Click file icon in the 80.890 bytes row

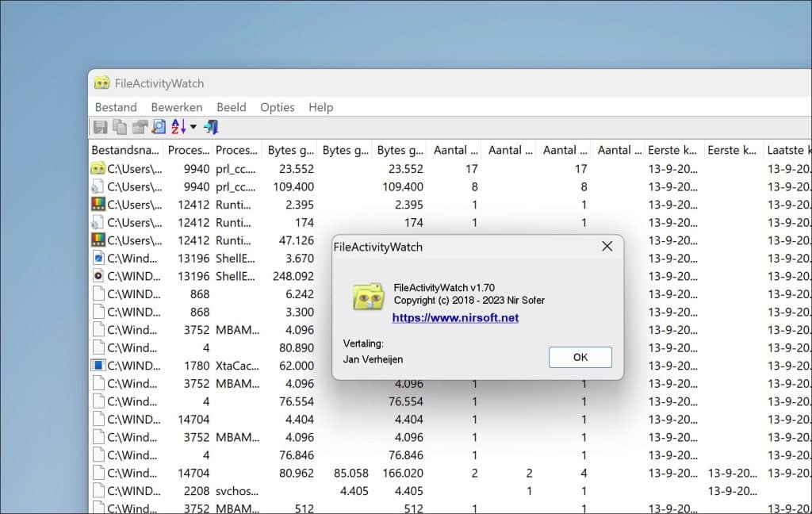(x=98, y=347)
